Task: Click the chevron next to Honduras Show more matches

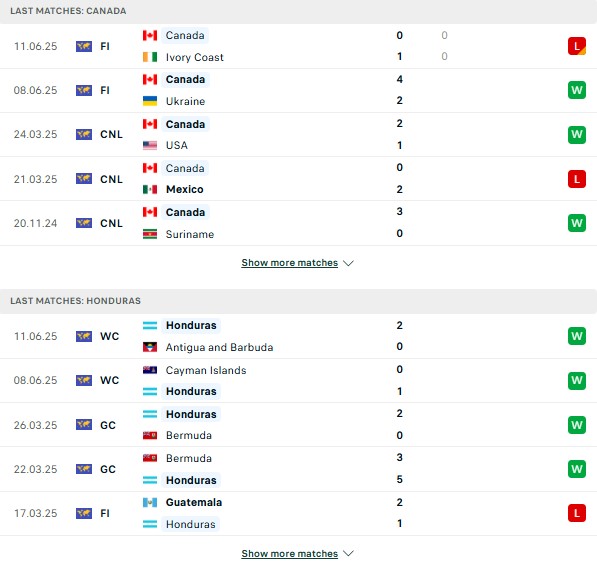Action: pos(348,553)
